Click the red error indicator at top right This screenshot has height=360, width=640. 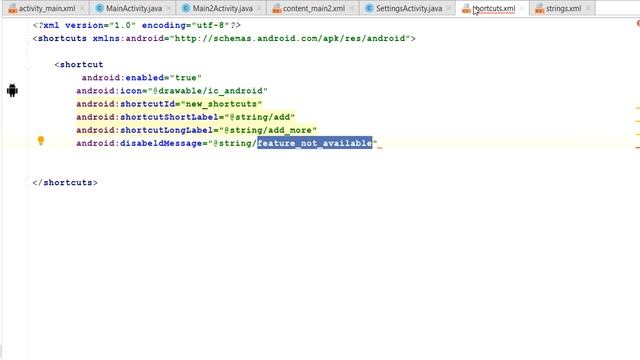point(638,23)
